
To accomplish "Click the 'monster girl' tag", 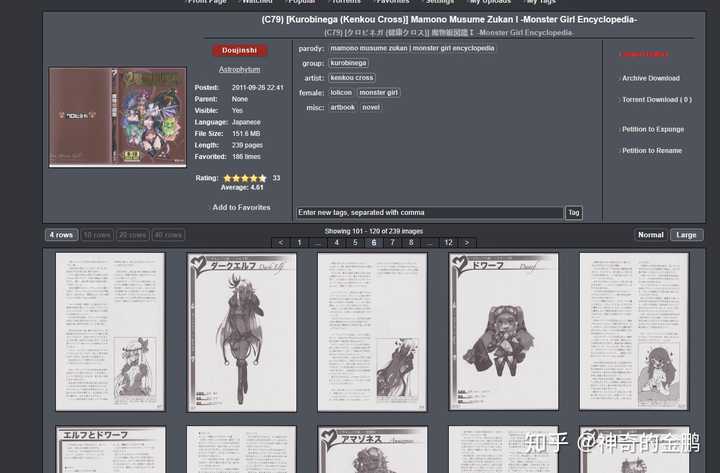I will pyautogui.click(x=378, y=92).
